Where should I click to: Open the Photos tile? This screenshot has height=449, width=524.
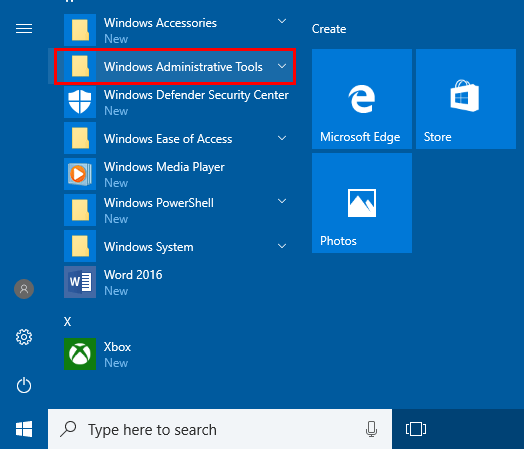(362, 203)
